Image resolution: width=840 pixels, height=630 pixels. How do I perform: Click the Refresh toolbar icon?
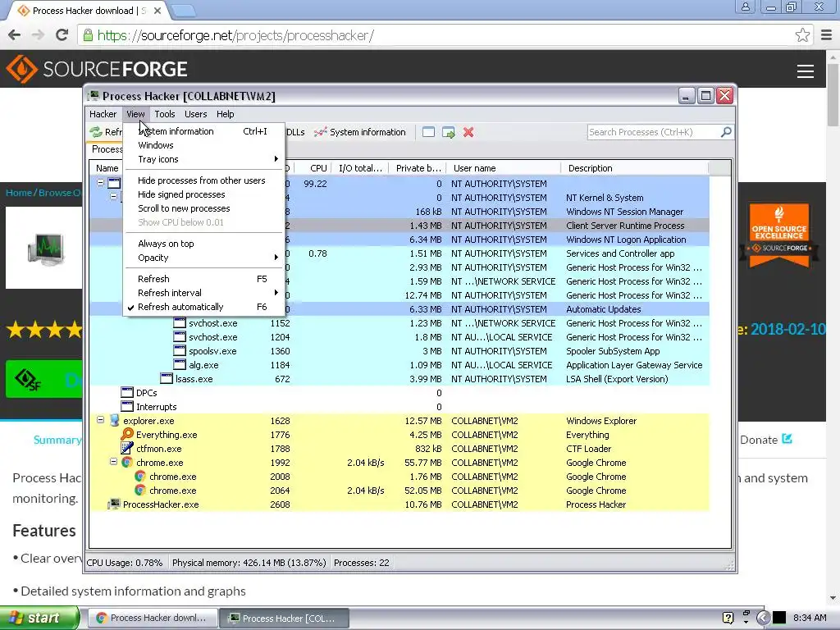point(96,132)
